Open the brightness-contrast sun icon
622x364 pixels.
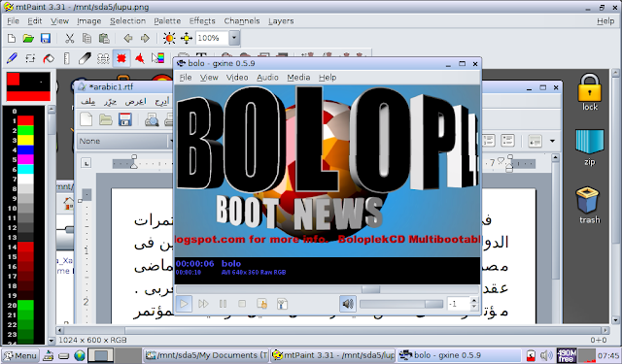coord(169,38)
